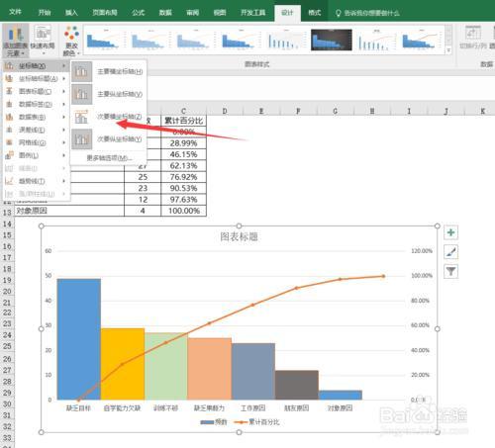Click the Gridlines (网格线) icon

pyautogui.click(x=9, y=142)
